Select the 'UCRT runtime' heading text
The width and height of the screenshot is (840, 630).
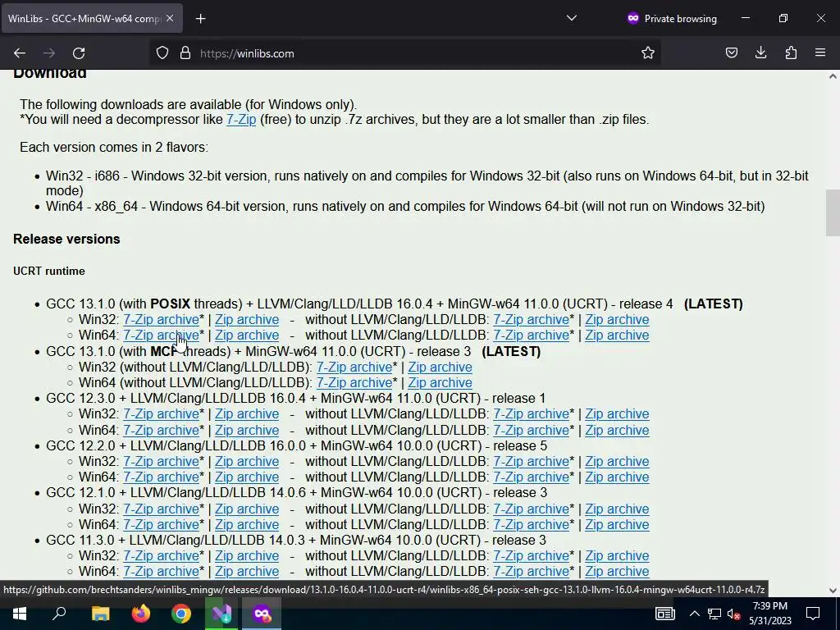[48, 271]
